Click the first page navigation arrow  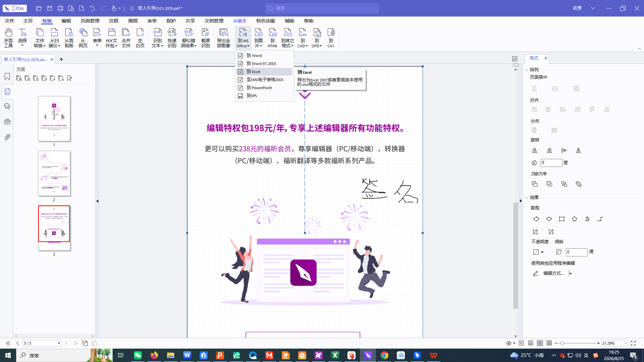(8, 343)
